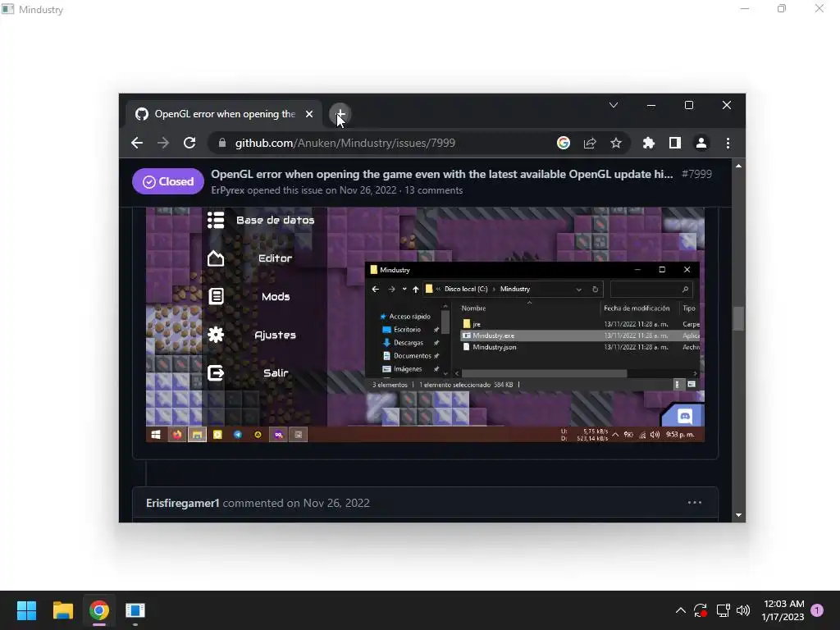
Task: Click the page scrollbar thumb
Action: click(739, 319)
